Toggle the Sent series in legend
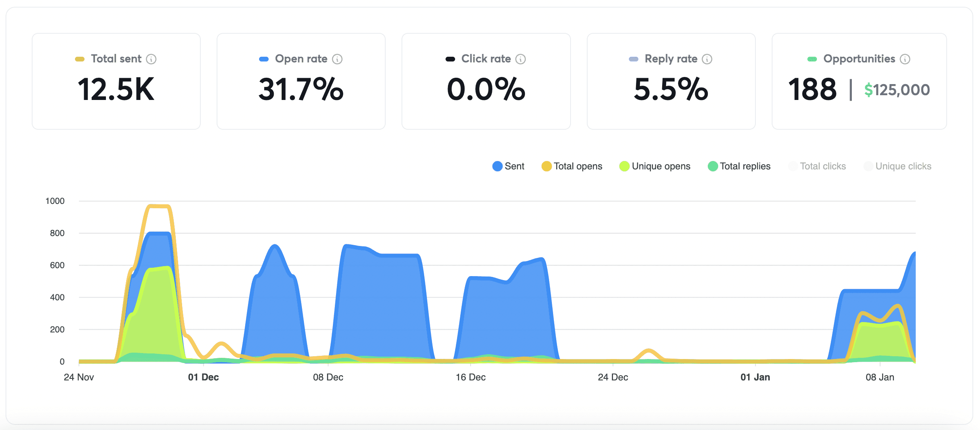The width and height of the screenshot is (980, 430). coord(514,166)
